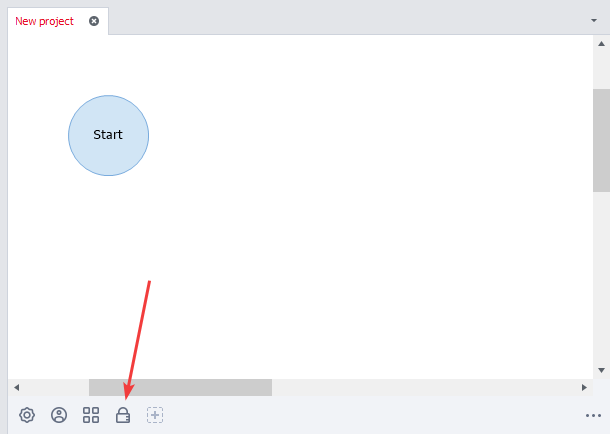610x434 pixels.
Task: Click the vertical scrollbar up arrow
Action: pos(601,44)
